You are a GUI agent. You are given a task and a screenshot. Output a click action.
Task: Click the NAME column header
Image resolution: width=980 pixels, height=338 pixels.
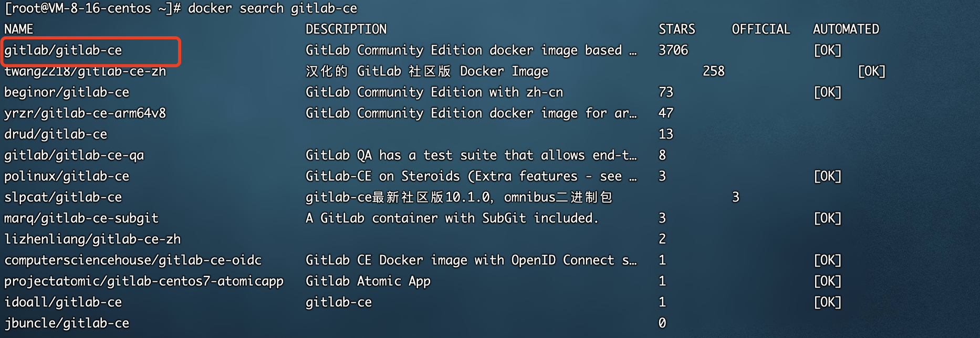click(19, 29)
